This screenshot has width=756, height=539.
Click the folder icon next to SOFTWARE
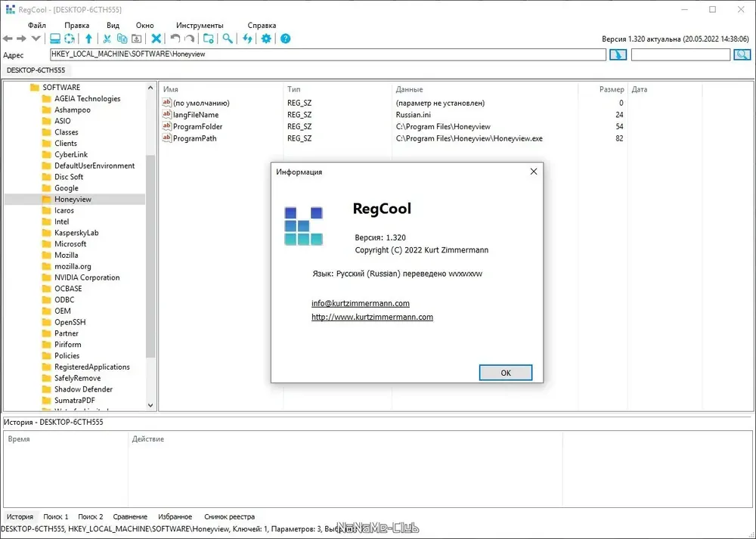(x=34, y=87)
